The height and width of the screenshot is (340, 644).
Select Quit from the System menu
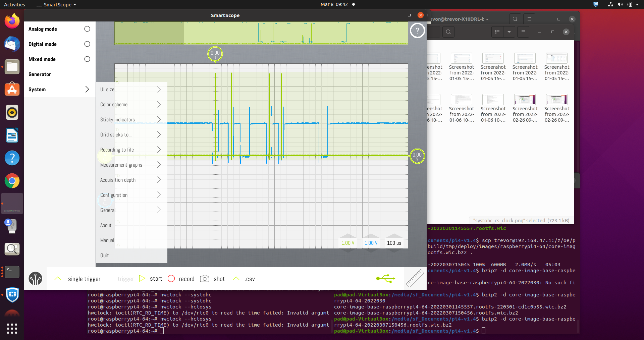[104, 255]
